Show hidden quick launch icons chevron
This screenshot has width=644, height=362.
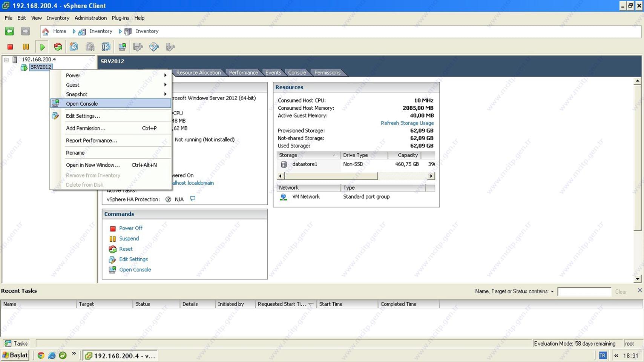coord(74,354)
